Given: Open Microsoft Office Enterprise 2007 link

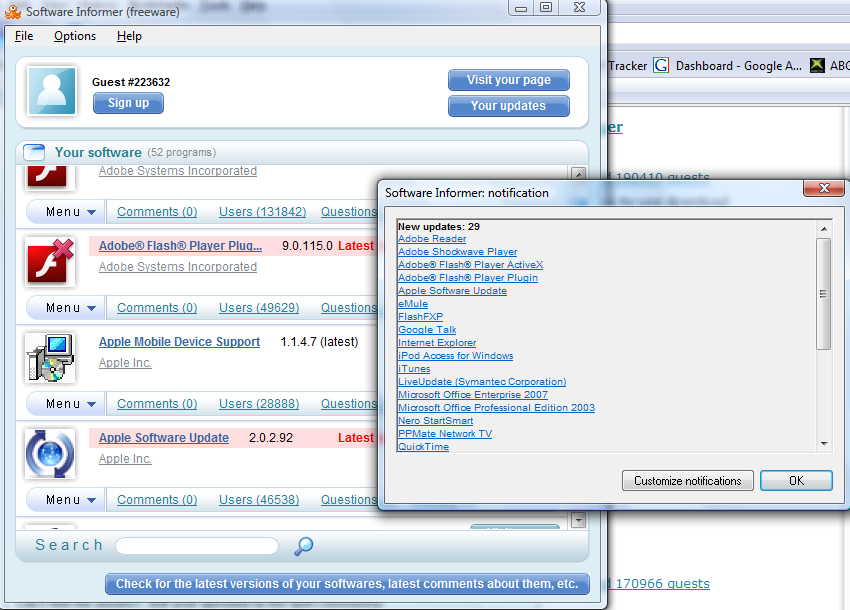Looking at the screenshot, I should coord(473,395).
